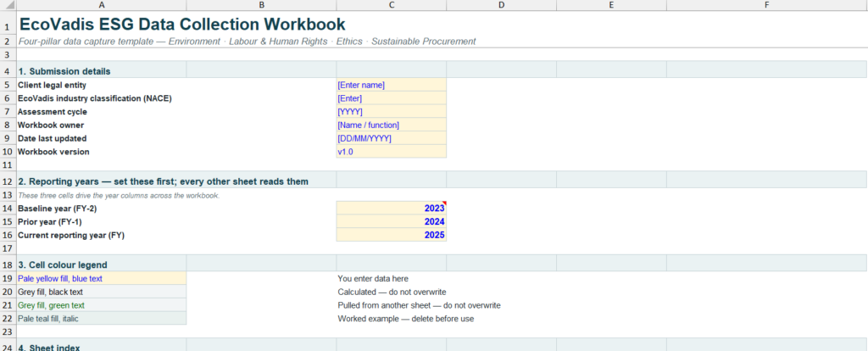Select the 'Calculated — do not overwrite' text
Image resolution: width=868 pixels, height=351 pixels.
coord(392,292)
